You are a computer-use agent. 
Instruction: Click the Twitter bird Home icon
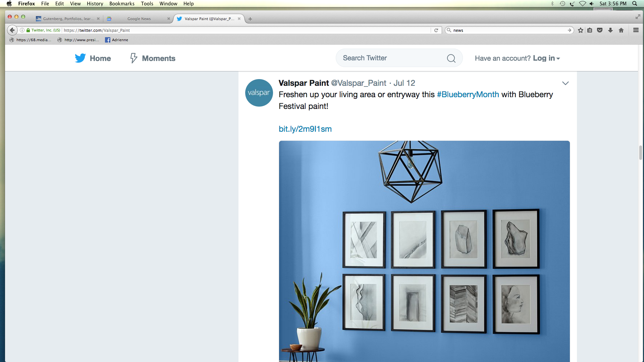coord(80,58)
